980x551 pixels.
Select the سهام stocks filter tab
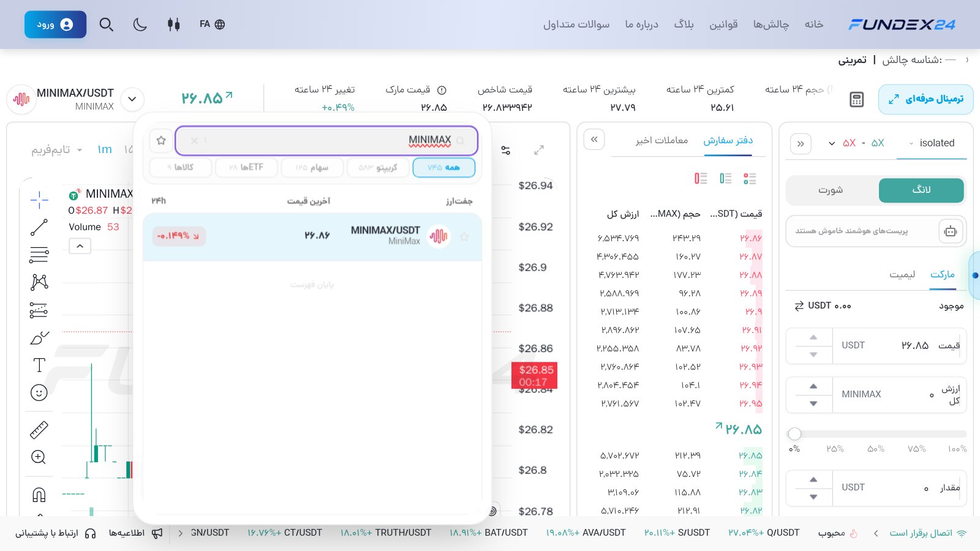pyautogui.click(x=312, y=168)
